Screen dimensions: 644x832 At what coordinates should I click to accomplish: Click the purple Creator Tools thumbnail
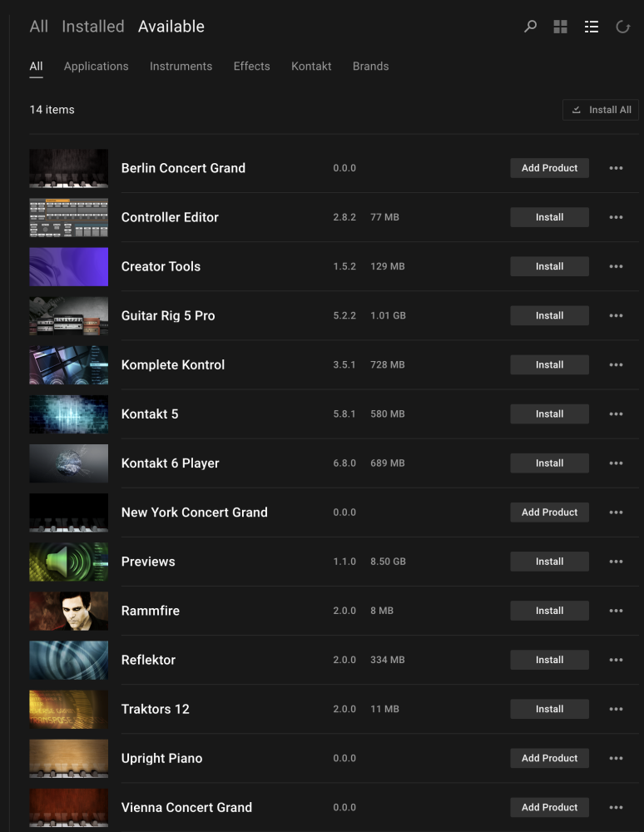coord(68,267)
